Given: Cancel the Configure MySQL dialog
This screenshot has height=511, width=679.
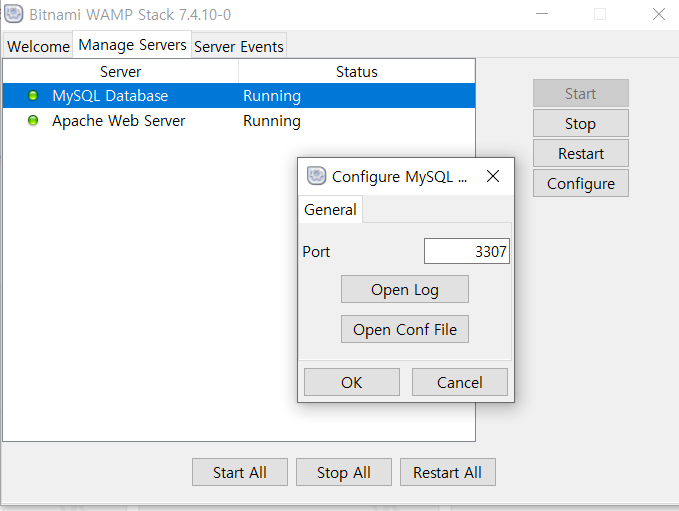Looking at the screenshot, I should [459, 382].
